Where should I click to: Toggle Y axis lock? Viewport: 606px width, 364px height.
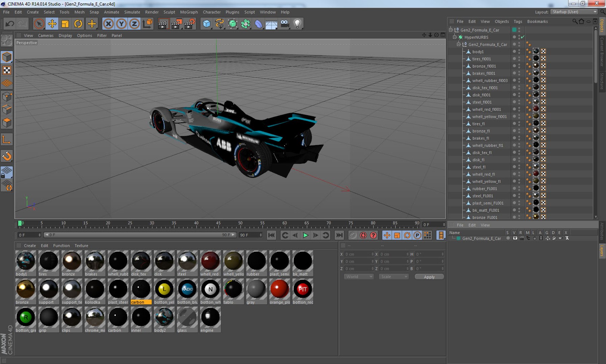coord(121,24)
